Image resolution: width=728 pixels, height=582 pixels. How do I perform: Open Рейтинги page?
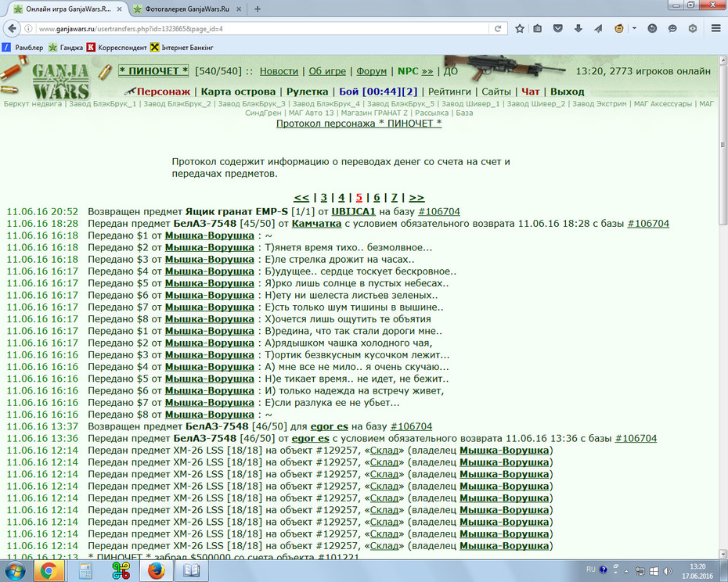coord(449,92)
